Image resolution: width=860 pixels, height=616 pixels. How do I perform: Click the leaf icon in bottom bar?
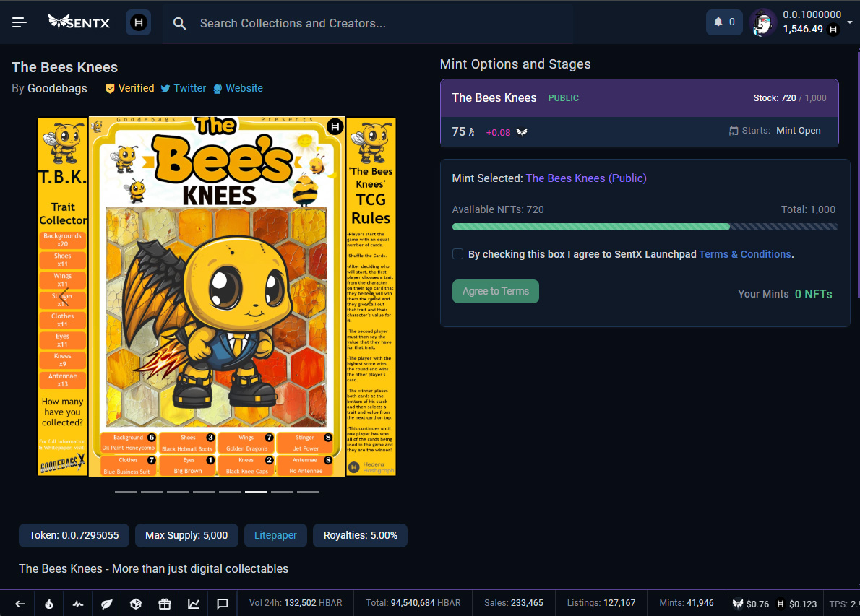pos(107,604)
